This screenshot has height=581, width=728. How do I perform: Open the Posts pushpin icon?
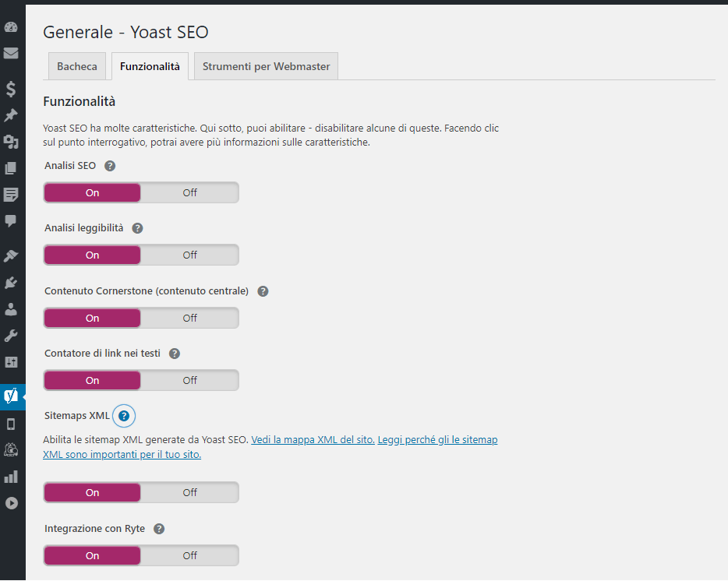coord(11,115)
